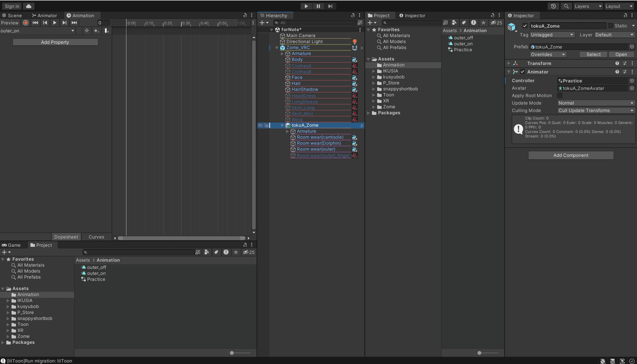
Task: Enable keyframe recording in the Animation window
Action: coord(25,23)
